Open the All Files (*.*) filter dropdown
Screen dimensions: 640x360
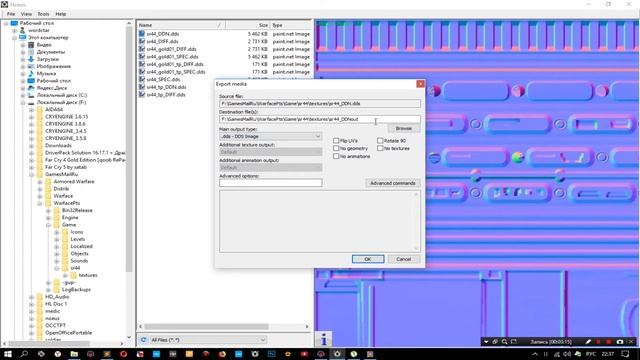(x=208, y=340)
